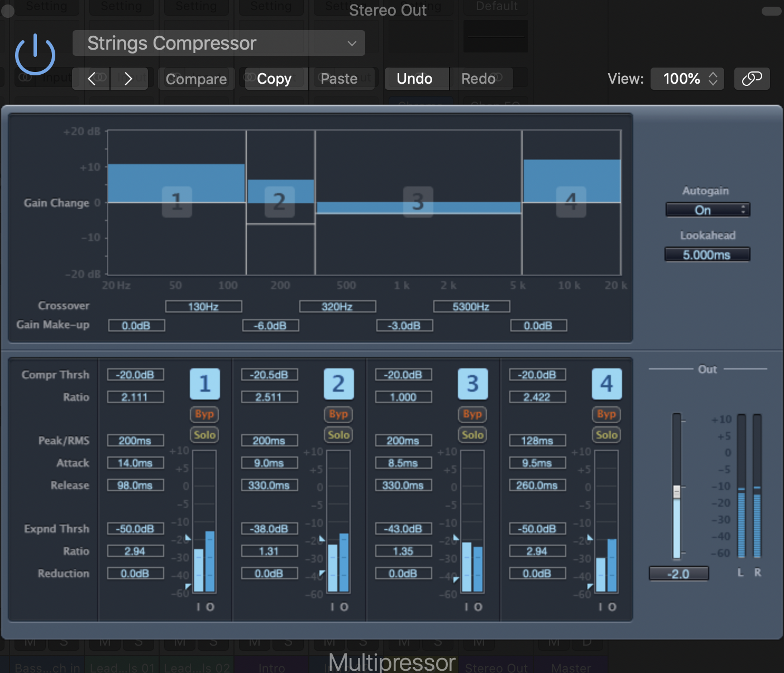Bypass band 1 with Byp button
Image resolution: width=784 pixels, height=673 pixels.
click(x=204, y=414)
